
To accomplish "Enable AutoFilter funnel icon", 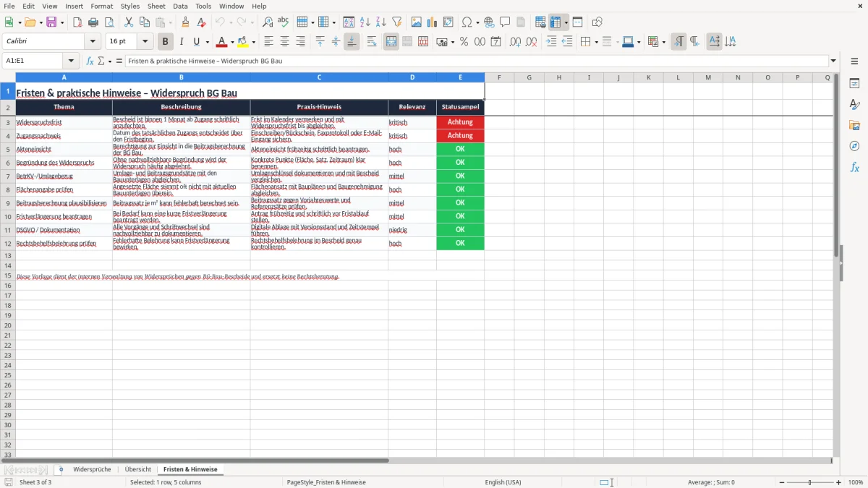I will click(397, 22).
